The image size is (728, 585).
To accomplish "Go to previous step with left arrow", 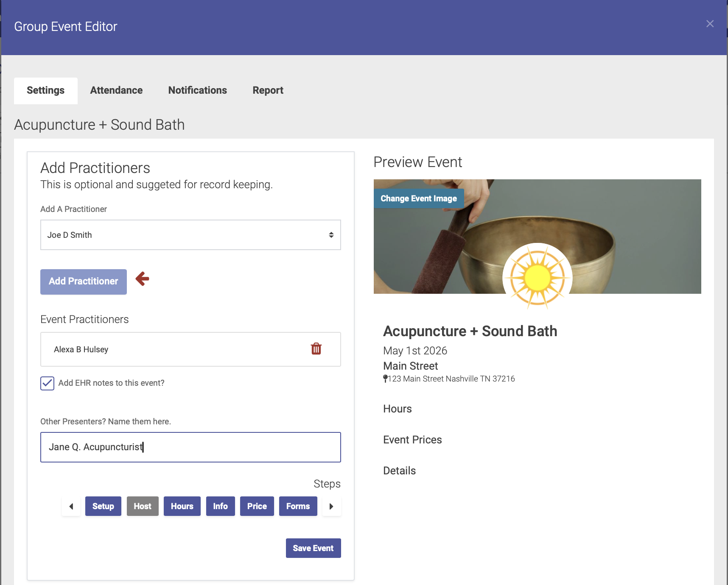I will point(71,506).
